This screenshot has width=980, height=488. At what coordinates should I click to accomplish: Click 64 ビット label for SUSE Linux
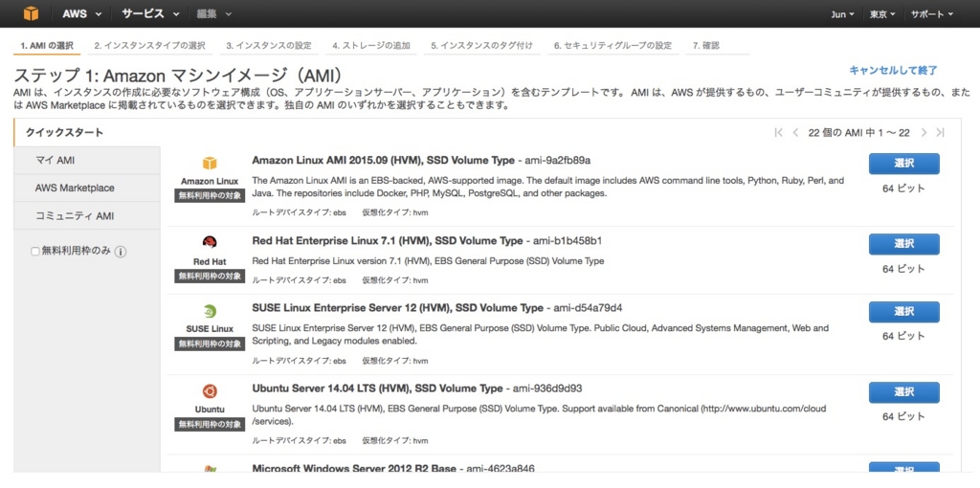coord(903,336)
